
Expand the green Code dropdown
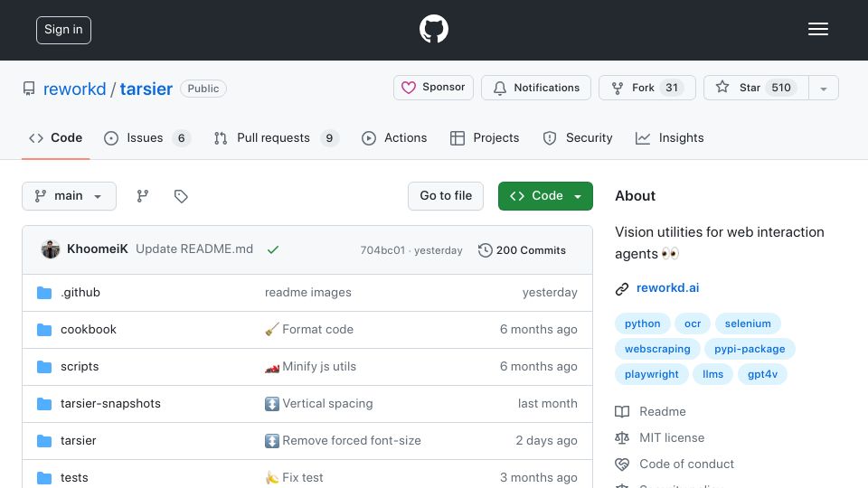[545, 196]
